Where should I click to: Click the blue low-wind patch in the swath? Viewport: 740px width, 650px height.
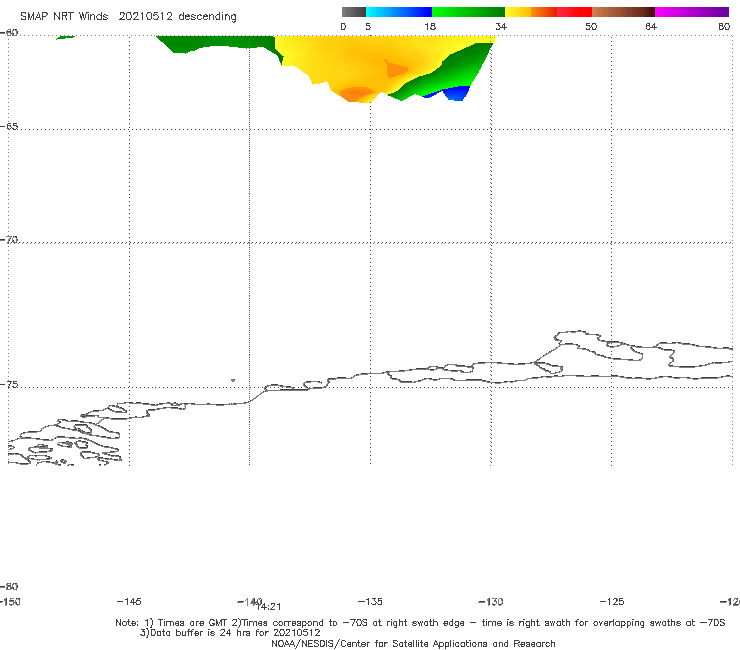click(455, 93)
